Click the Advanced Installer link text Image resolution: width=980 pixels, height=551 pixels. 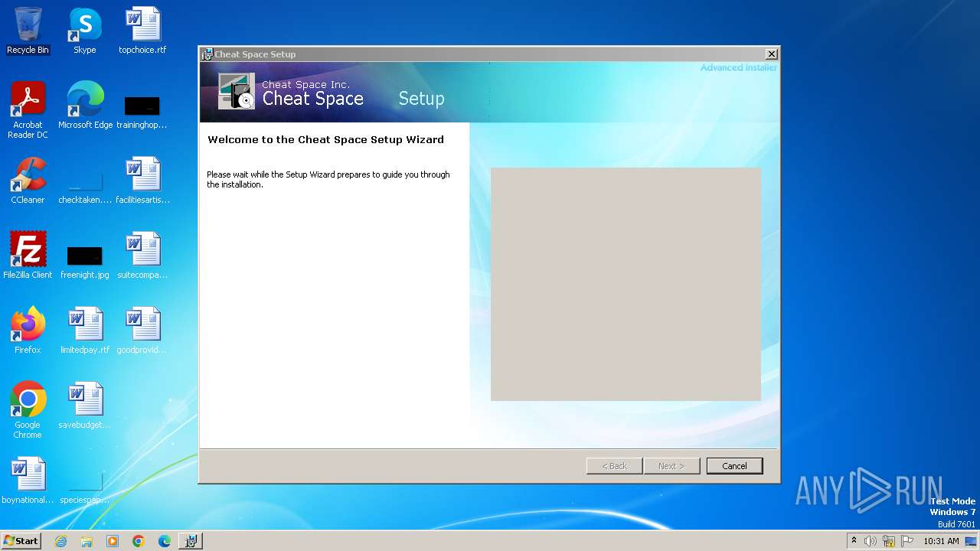[739, 67]
